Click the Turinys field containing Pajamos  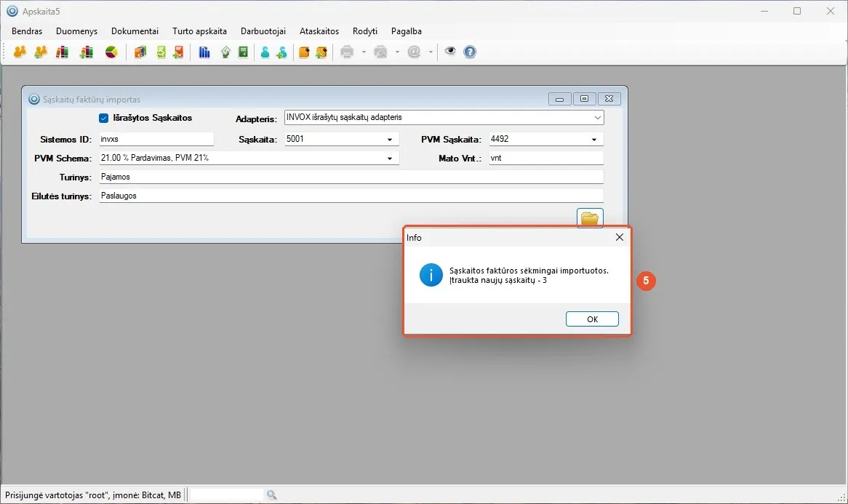tap(351, 177)
